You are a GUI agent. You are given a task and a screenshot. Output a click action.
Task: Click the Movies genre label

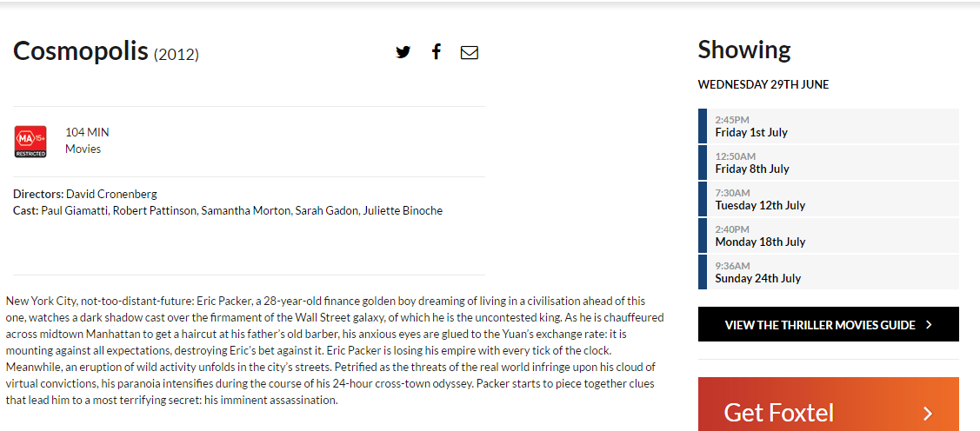[83, 149]
